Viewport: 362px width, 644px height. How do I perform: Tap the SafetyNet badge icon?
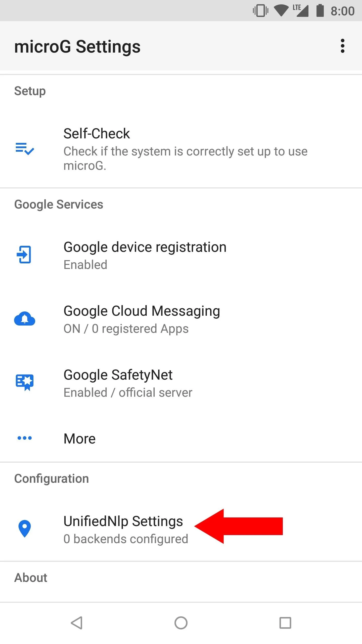[25, 382]
